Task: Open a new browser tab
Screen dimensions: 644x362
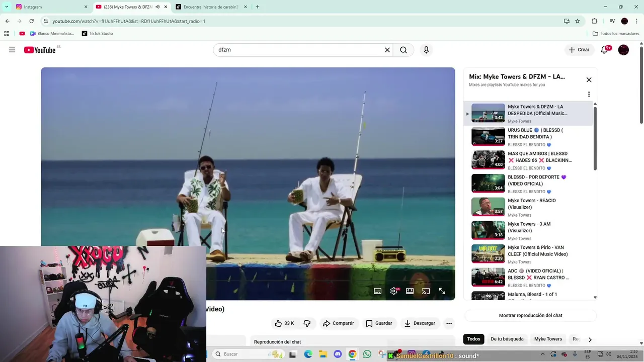Action: tap(258, 7)
